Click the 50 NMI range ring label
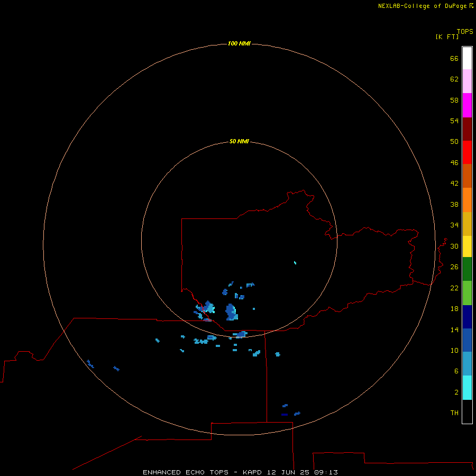Screen dimensions: 476x476 click(239, 141)
